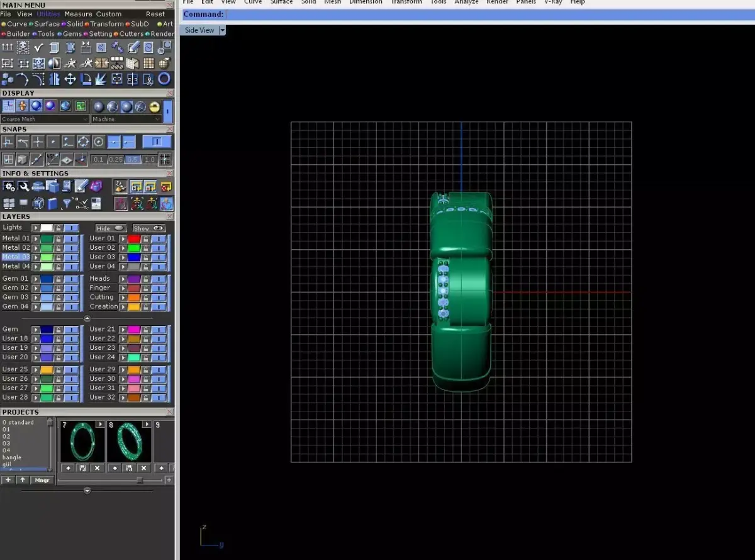Click the Show button in Layers panel
The width and height of the screenshot is (755, 560).
point(148,228)
